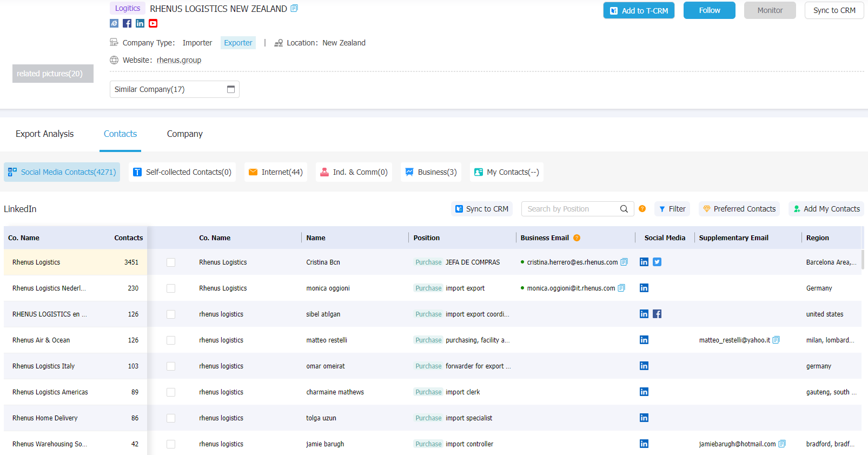Click the Business Email info question icon

[x=577, y=238]
